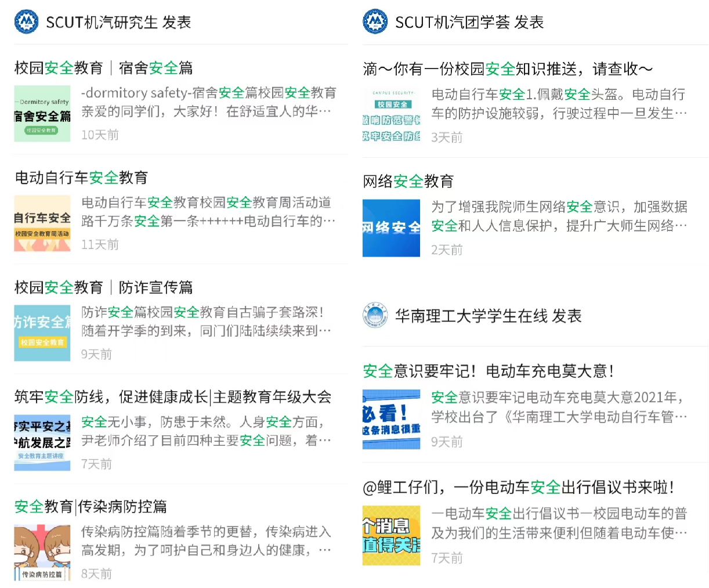The width and height of the screenshot is (709, 588).
Task: Click summary starting 电动自行车安全1.佩戴安全头盔
Action: click(559, 103)
